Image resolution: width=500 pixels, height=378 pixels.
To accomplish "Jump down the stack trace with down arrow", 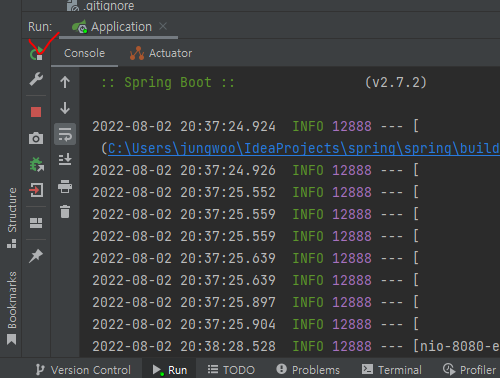I will (65, 108).
